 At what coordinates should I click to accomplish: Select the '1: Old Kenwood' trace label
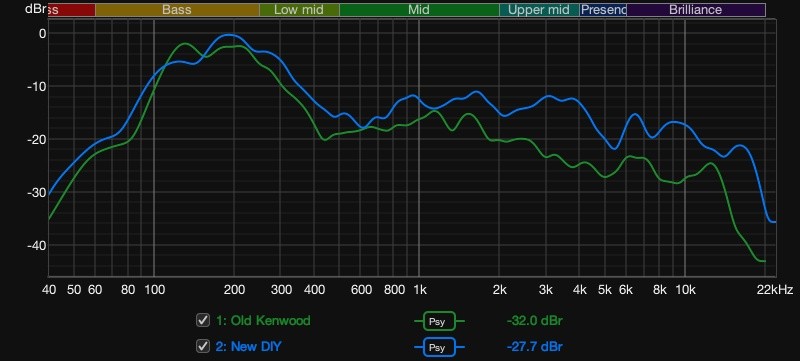(263, 321)
